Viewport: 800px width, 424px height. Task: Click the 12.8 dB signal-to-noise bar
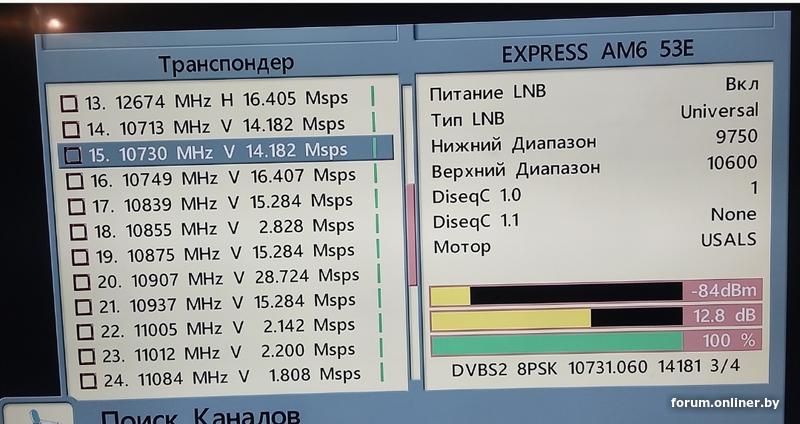point(596,318)
